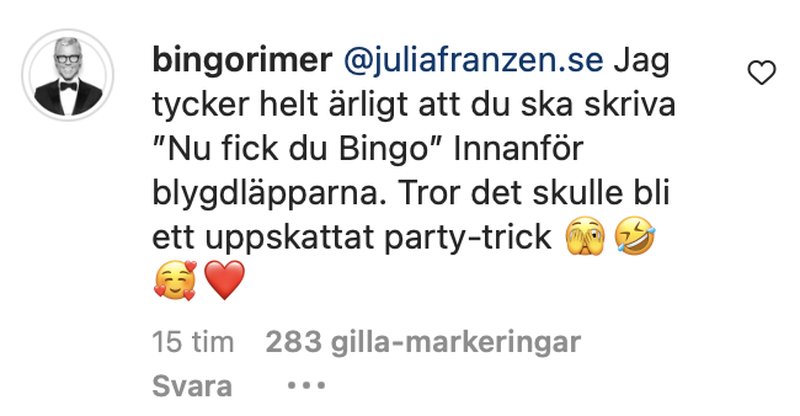Click the quoted text "Nu fick du Bingo"

coord(297,149)
